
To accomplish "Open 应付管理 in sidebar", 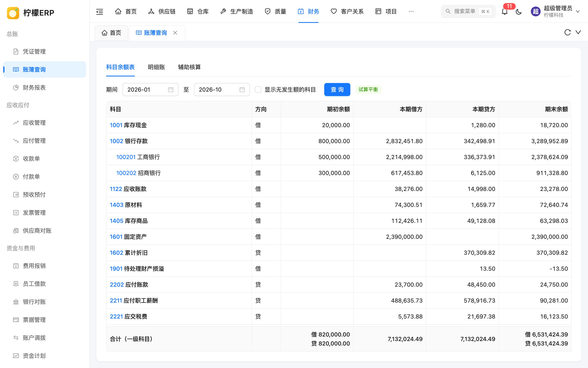I will point(45,141).
